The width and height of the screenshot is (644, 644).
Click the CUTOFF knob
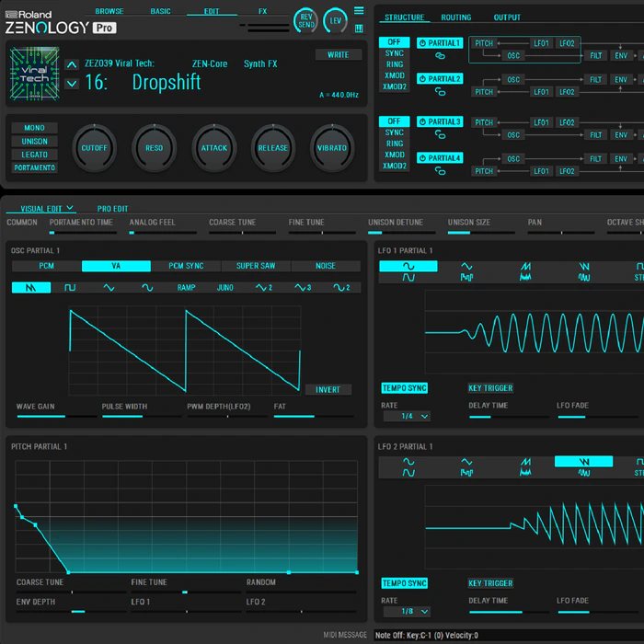point(94,148)
